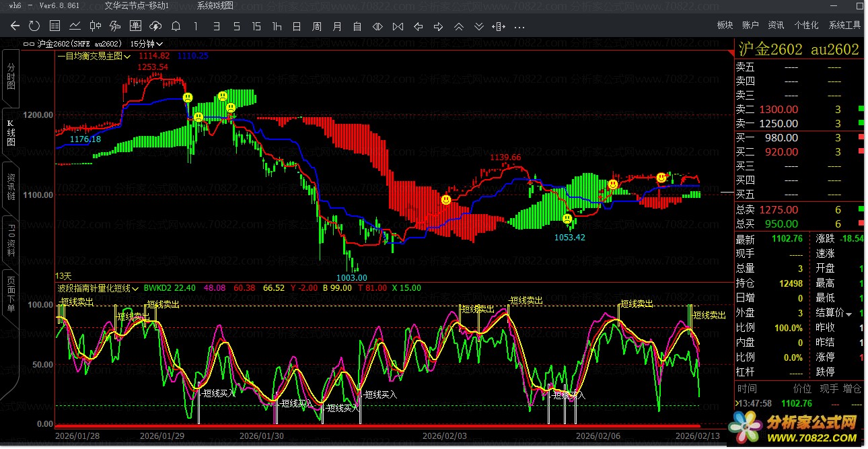Open the 系统工具 menu

point(844,25)
